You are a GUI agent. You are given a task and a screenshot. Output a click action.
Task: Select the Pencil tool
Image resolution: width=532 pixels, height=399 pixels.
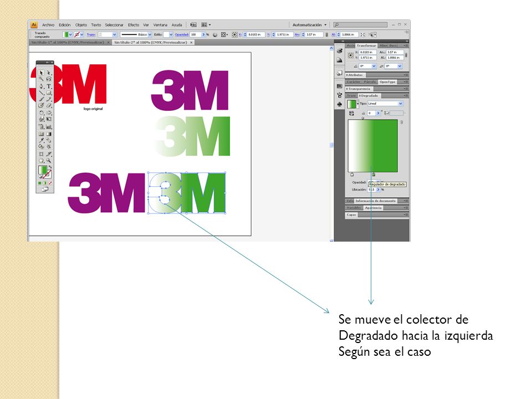pos(49,99)
